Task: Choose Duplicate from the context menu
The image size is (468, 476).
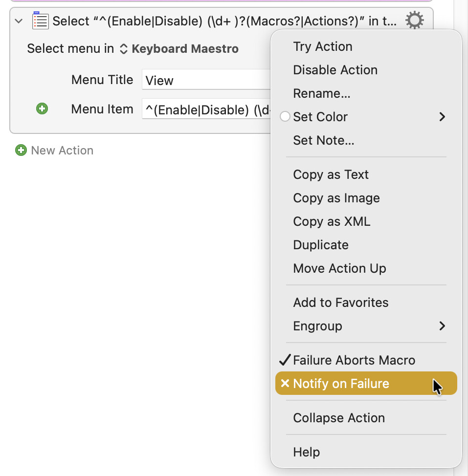Action: [x=320, y=245]
